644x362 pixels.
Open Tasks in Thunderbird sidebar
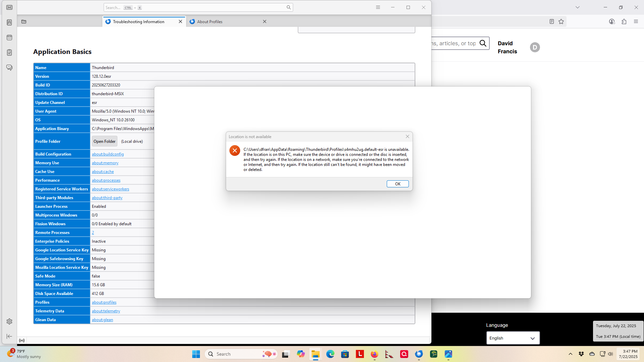point(9,53)
